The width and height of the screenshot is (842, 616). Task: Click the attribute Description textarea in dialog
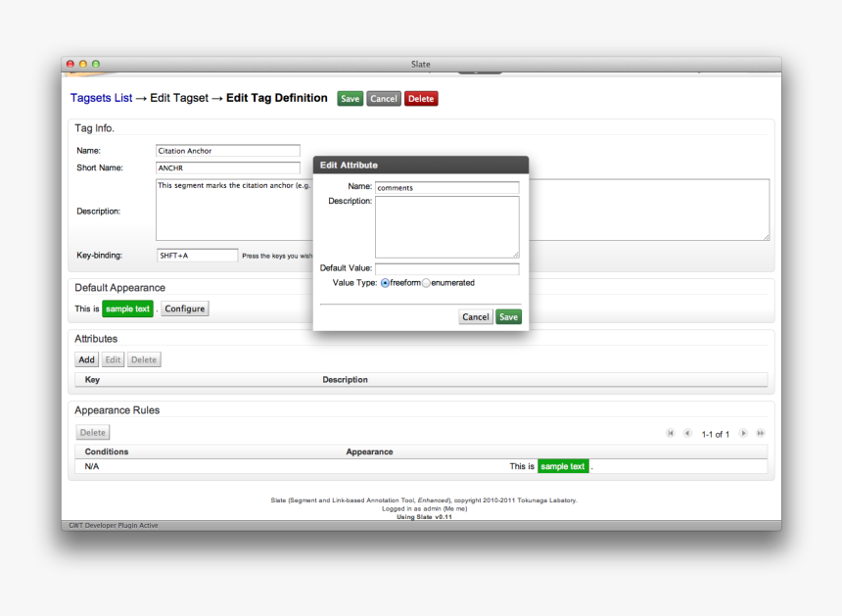click(446, 226)
